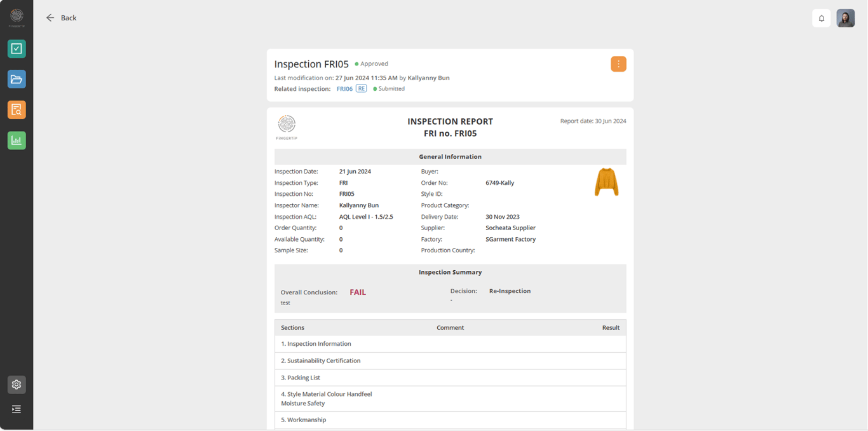Viewport: 868px width, 431px height.
Task: Open the orange inspection report search icon
Action: tap(17, 110)
